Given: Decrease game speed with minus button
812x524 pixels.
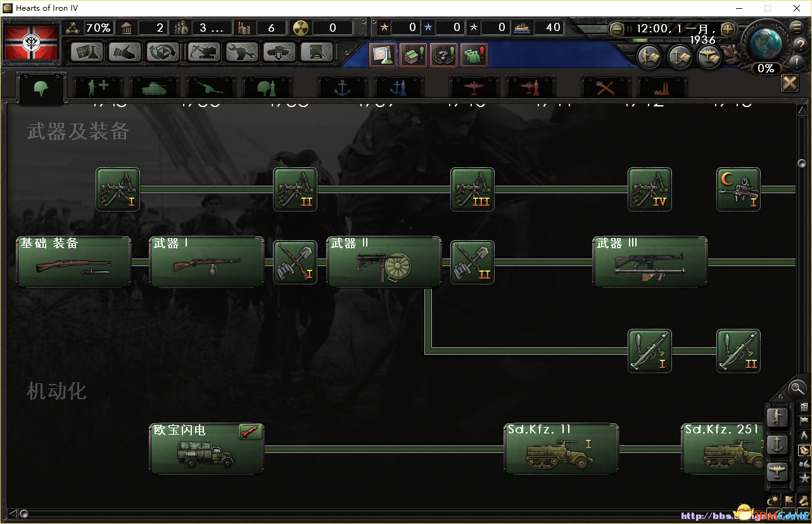Looking at the screenshot, I should coord(617,29).
